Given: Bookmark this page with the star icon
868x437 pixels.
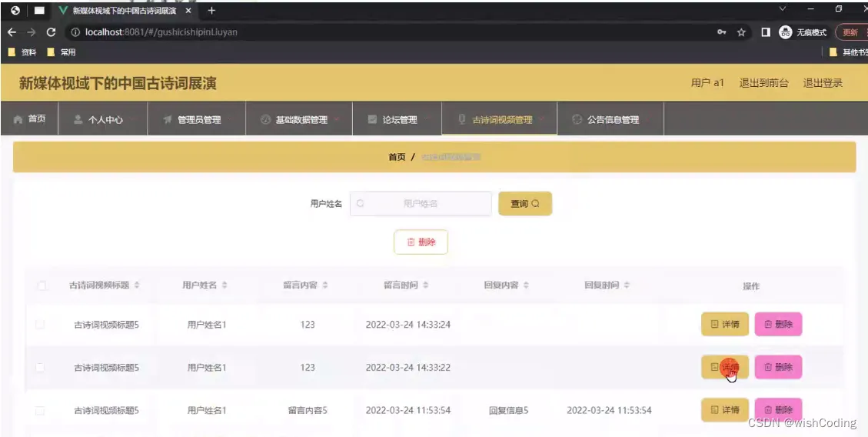Looking at the screenshot, I should (x=741, y=32).
